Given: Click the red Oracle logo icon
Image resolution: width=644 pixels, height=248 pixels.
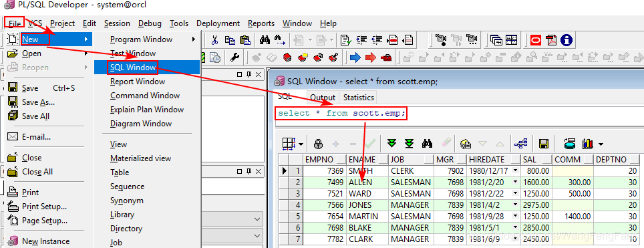Looking at the screenshot, I should [x=536, y=39].
